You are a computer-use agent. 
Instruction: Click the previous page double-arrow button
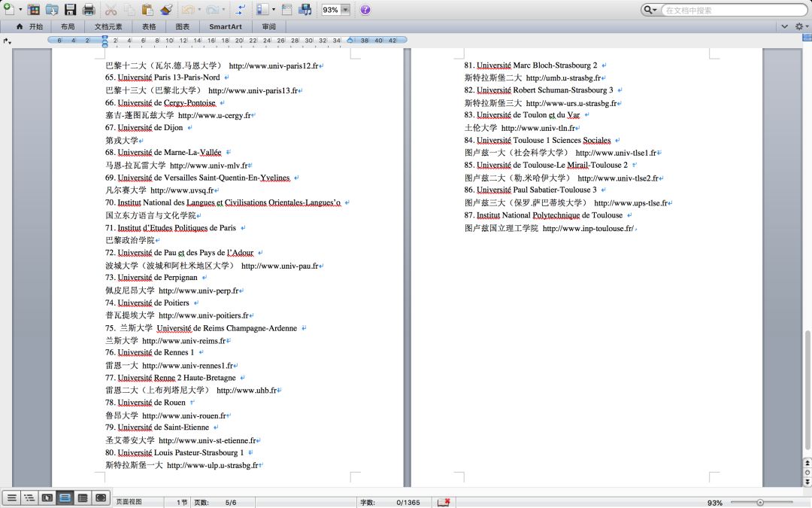tap(807, 463)
